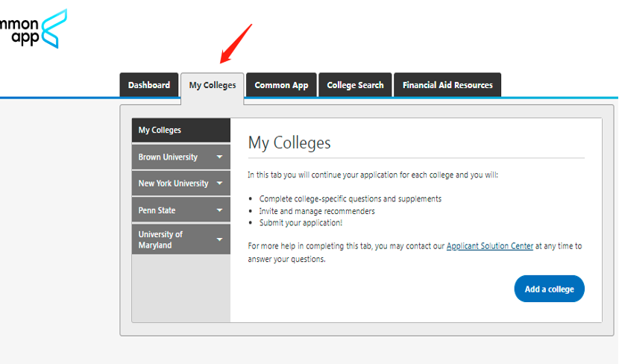Image resolution: width=619 pixels, height=364 pixels.
Task: Open the College Search tab
Action: point(355,85)
